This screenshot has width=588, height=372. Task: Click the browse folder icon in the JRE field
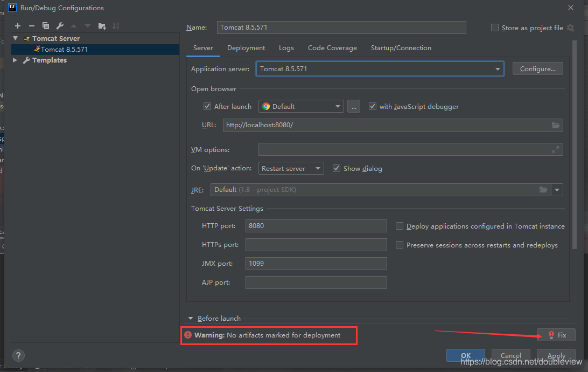[x=543, y=190]
